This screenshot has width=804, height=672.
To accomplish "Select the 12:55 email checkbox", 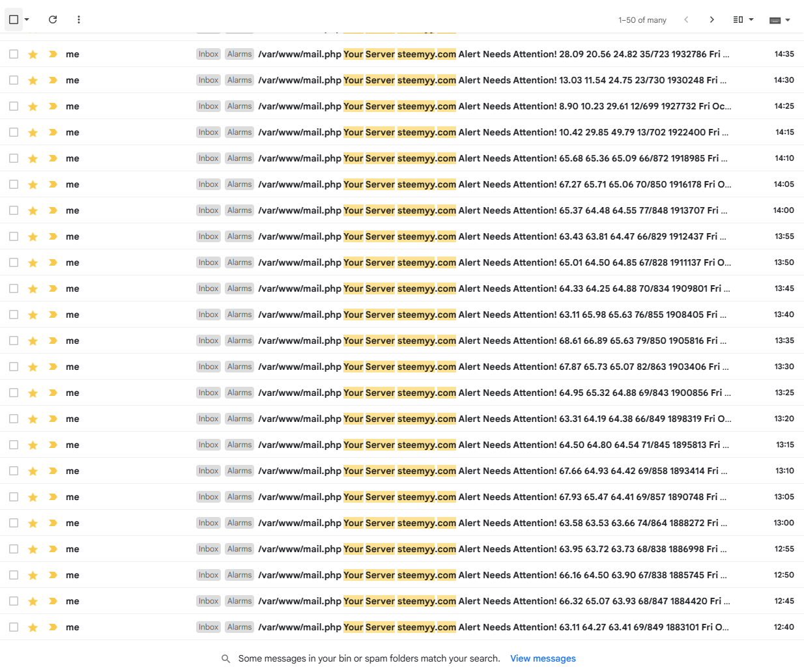I will point(14,549).
